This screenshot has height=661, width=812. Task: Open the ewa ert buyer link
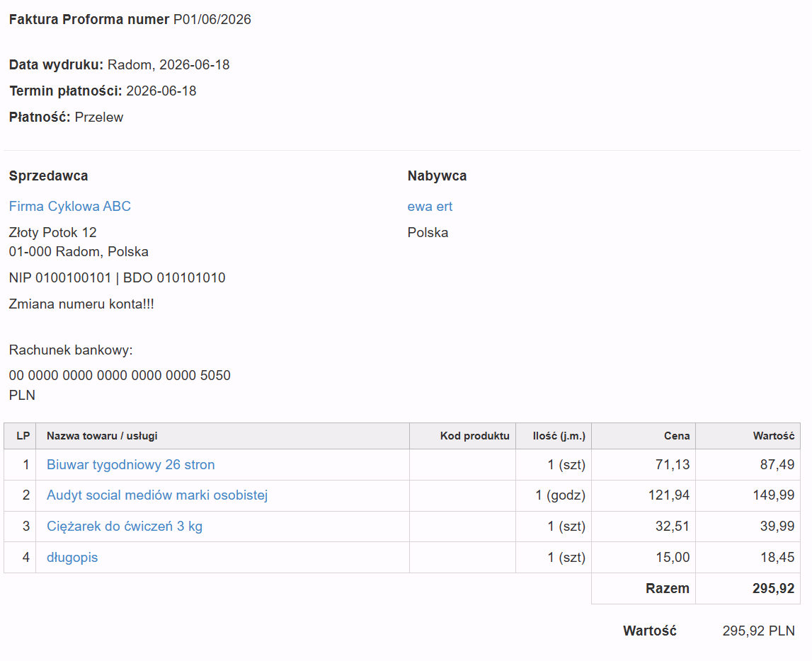430,207
